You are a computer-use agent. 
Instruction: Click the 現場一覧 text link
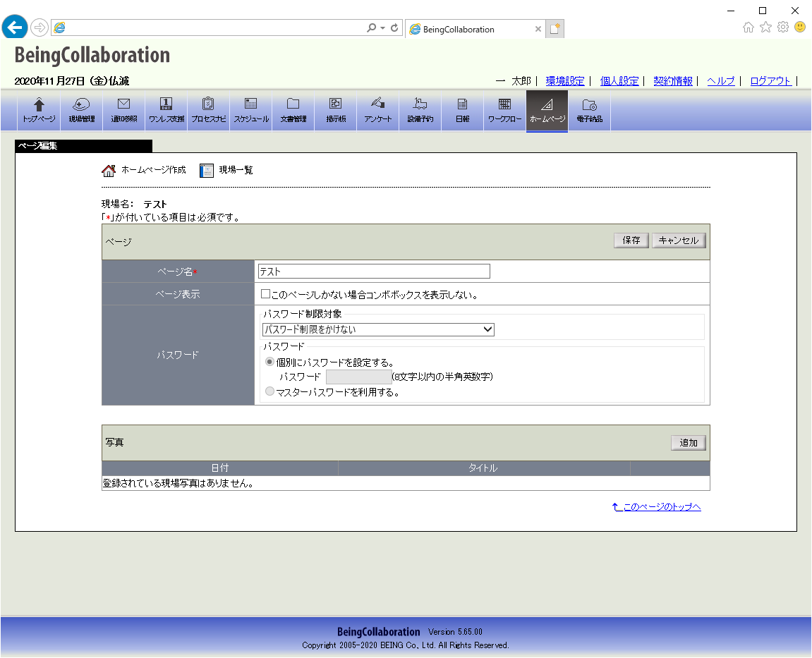click(236, 170)
